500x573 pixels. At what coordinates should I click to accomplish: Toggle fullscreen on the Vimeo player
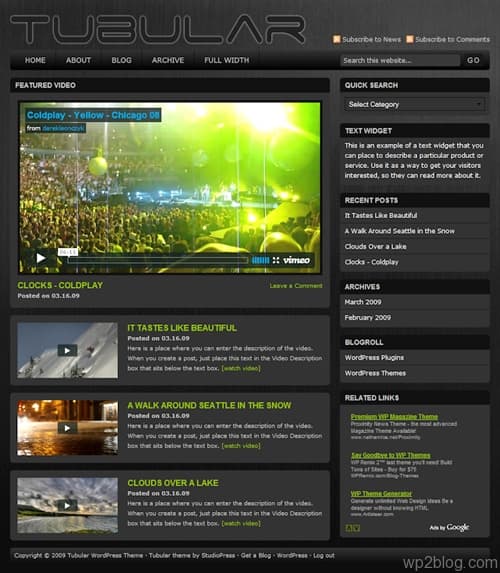(276, 260)
